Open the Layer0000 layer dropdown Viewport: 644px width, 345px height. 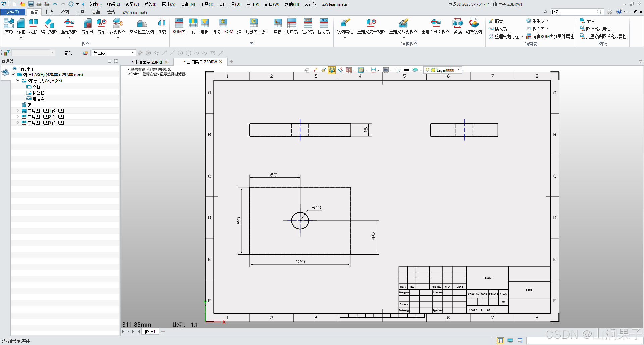pyautogui.click(x=459, y=70)
